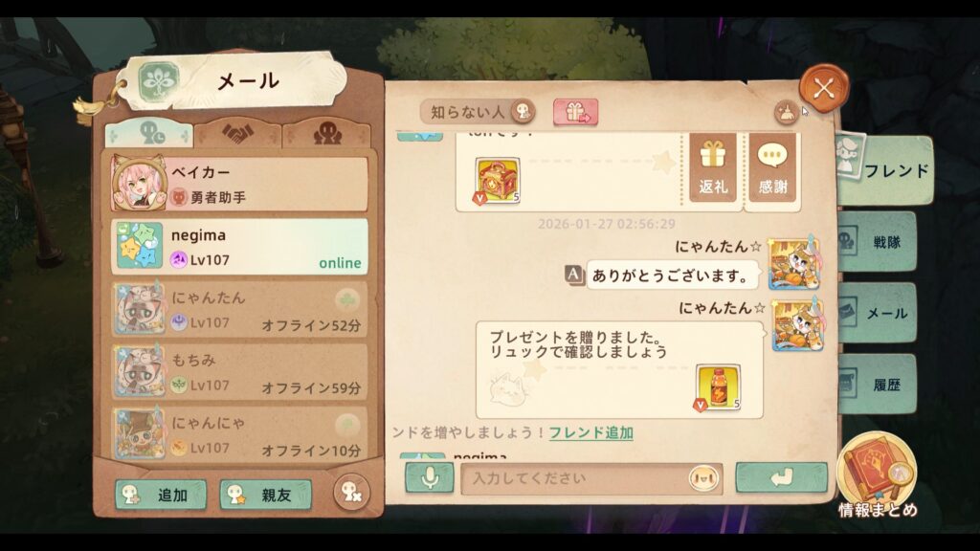Open the 履歴 side tab
The width and height of the screenshot is (980, 551).
878,385
